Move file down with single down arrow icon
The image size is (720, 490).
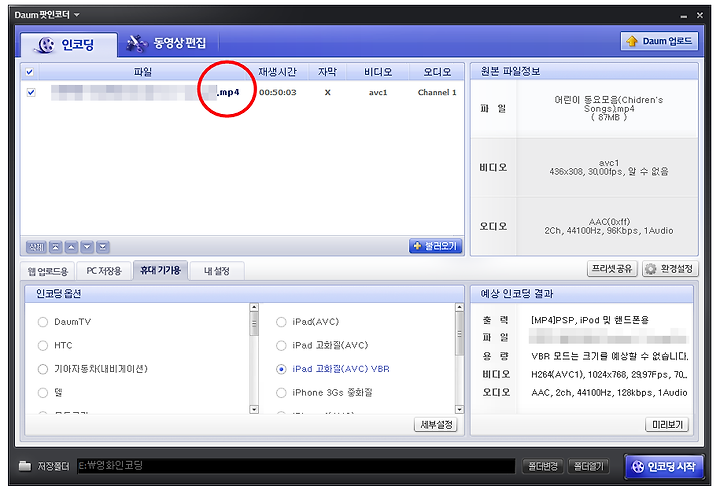[x=87, y=247]
